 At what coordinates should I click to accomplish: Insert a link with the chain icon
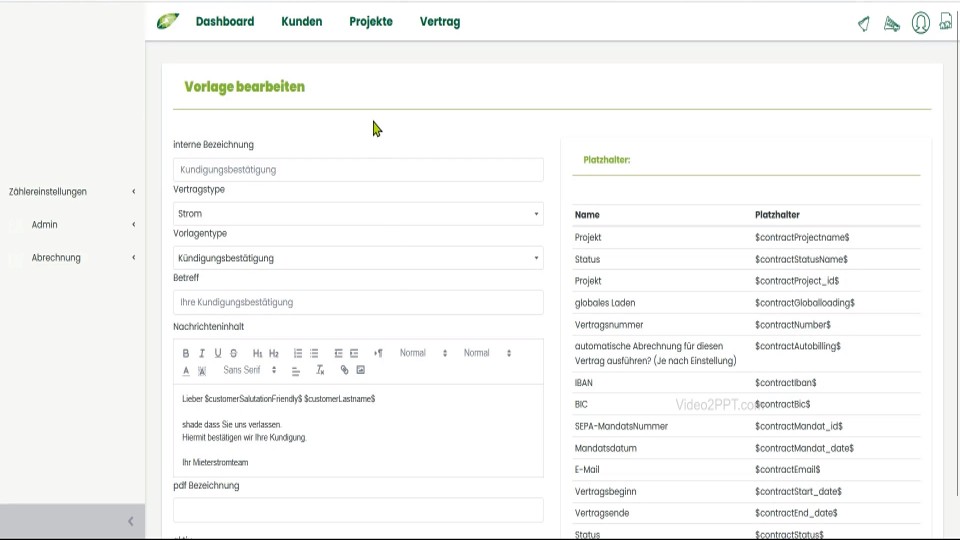coord(344,370)
